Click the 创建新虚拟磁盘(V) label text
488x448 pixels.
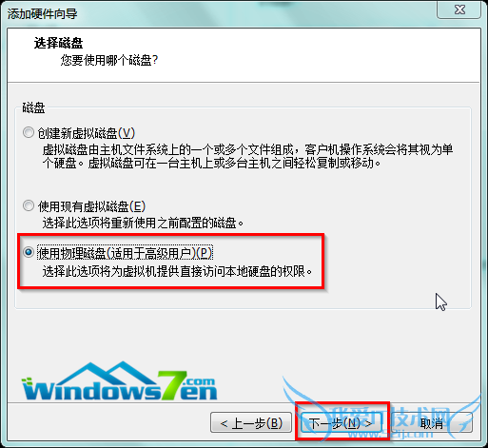point(87,133)
